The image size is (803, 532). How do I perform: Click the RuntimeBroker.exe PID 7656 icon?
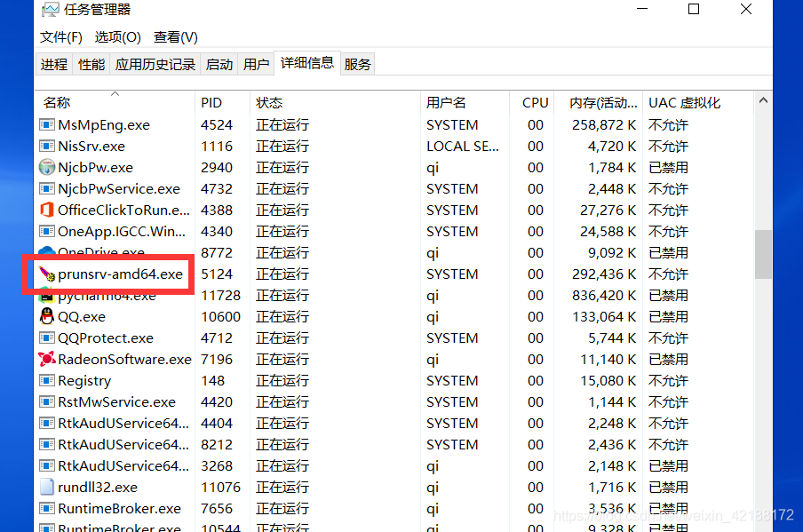(x=46, y=508)
